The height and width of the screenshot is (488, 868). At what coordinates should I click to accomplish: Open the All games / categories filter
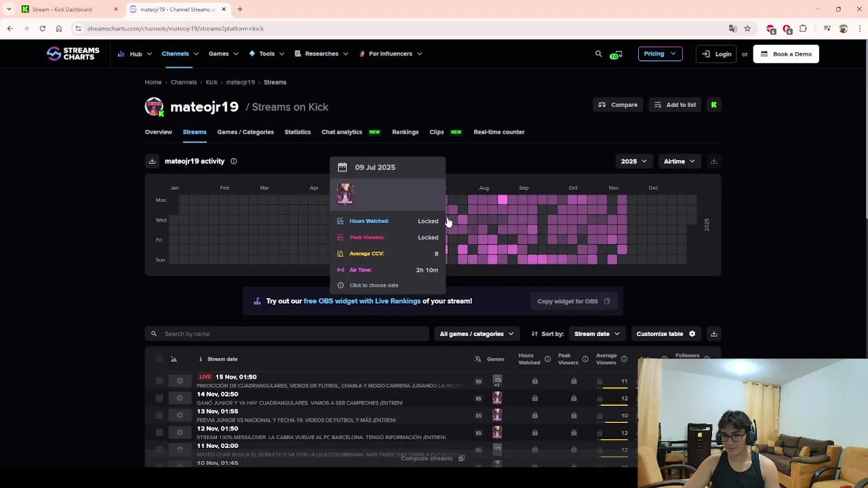(476, 333)
